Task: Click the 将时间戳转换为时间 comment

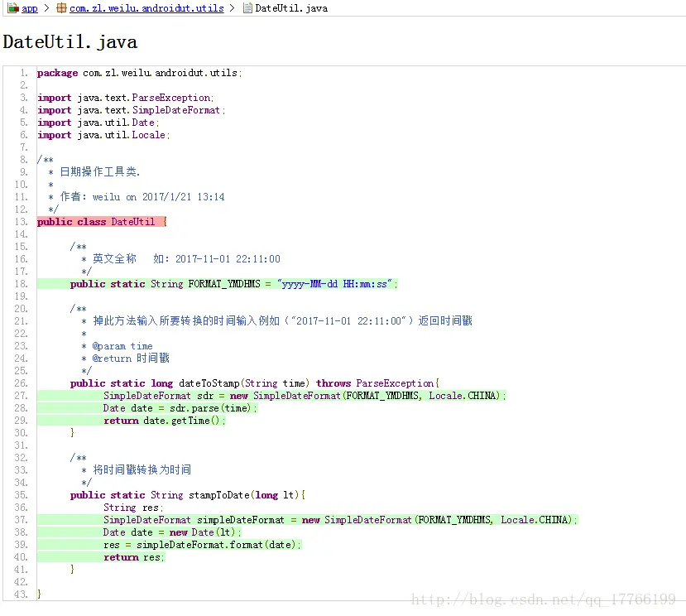Action: click(137, 469)
